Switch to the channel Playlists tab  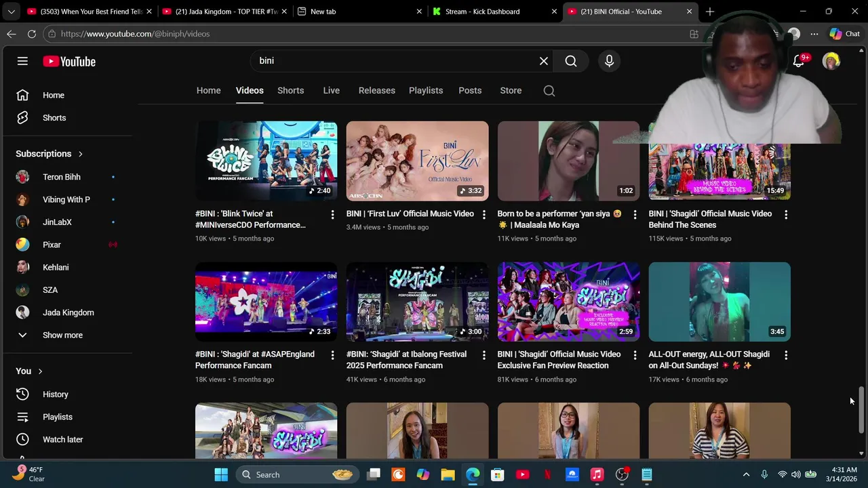coord(426,91)
